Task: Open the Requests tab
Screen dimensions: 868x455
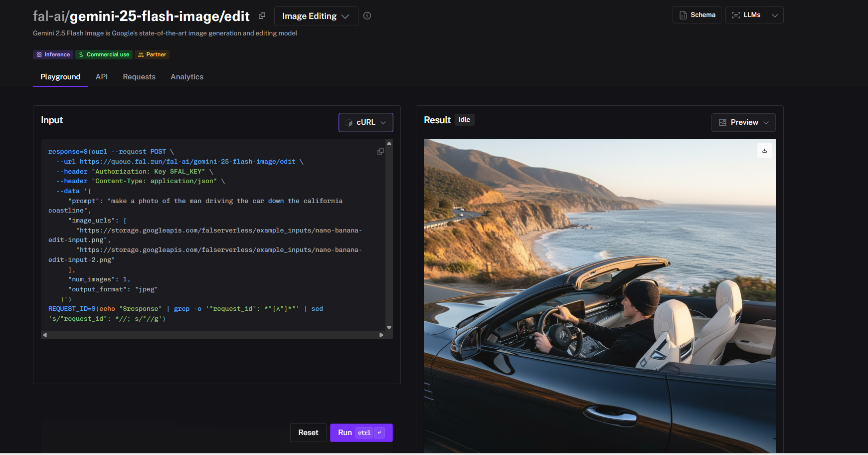Action: (x=139, y=77)
